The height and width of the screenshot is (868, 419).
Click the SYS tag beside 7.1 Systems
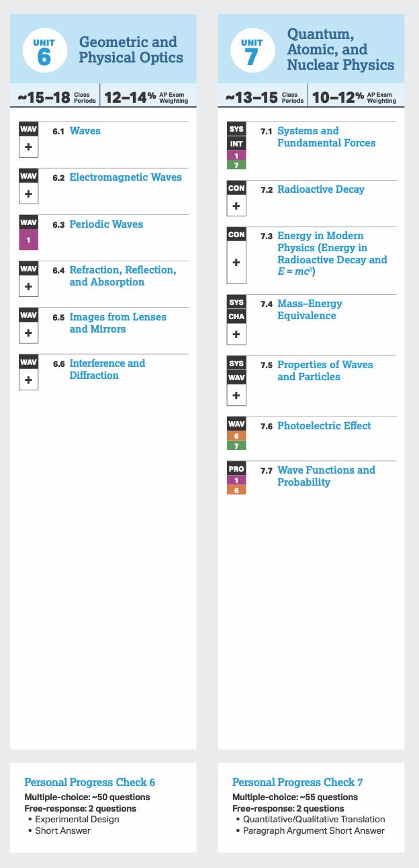click(x=236, y=129)
